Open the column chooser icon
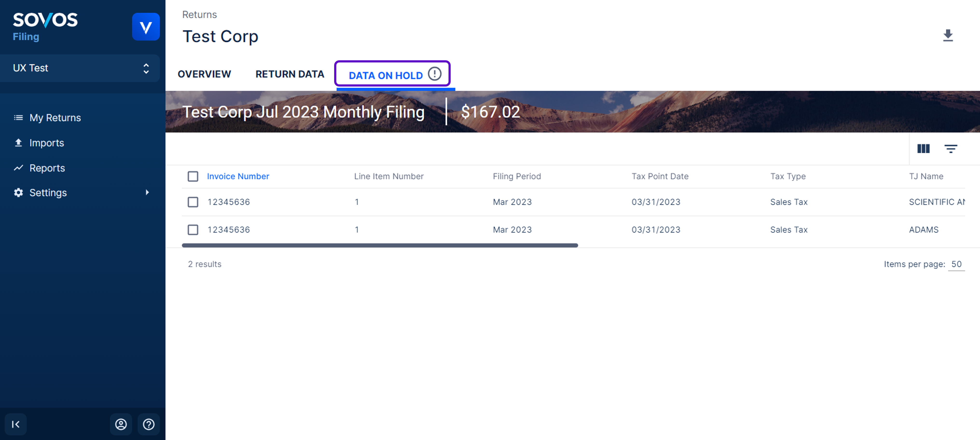 (x=923, y=149)
